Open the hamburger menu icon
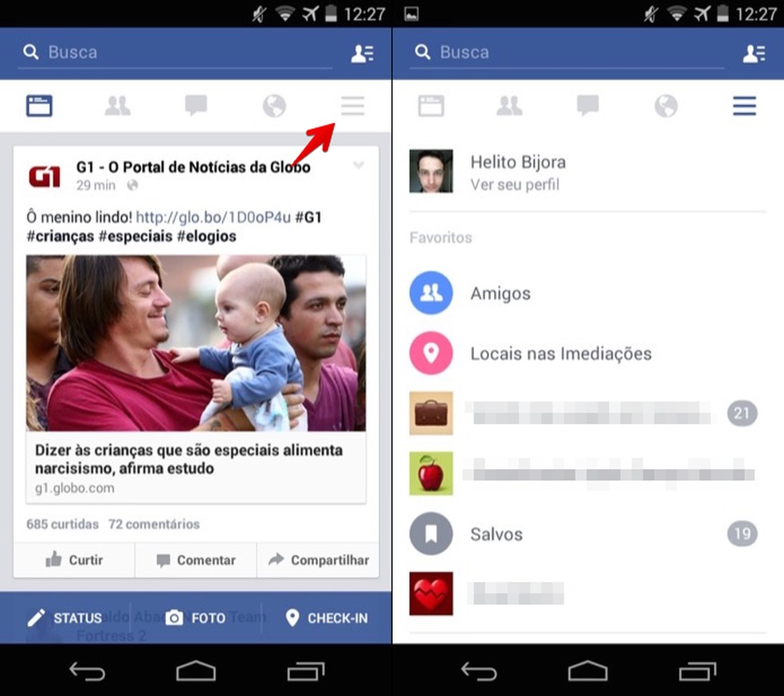Viewport: 784px width, 696px height. click(353, 105)
